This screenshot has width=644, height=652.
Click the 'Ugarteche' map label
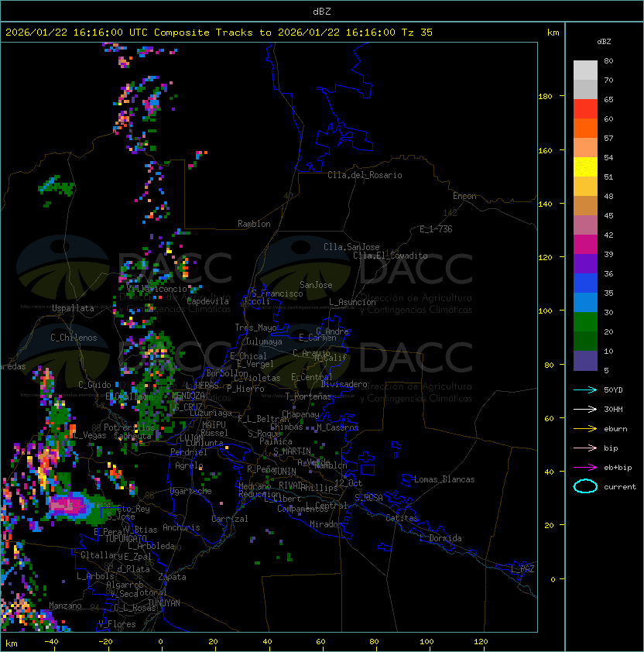pyautogui.click(x=191, y=491)
